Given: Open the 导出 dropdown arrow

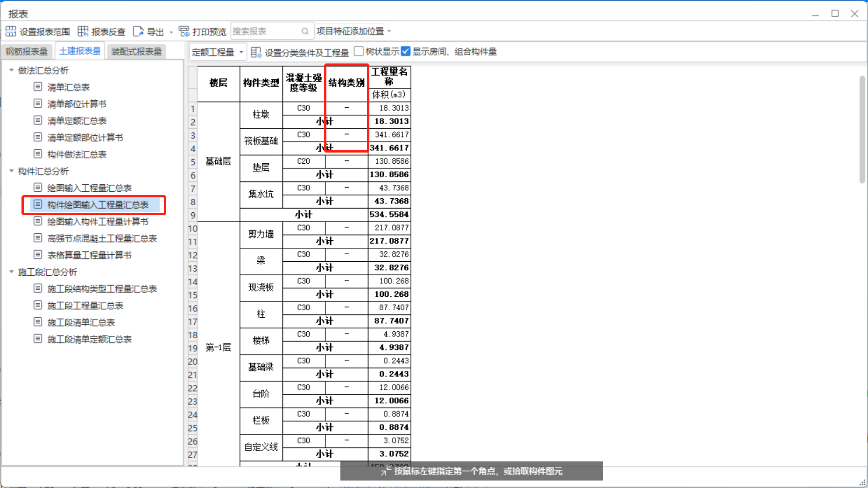Looking at the screenshot, I should pyautogui.click(x=171, y=32).
